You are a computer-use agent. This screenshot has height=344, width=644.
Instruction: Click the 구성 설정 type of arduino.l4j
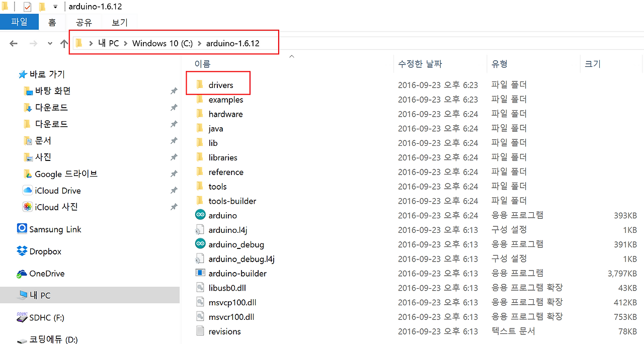pos(509,229)
